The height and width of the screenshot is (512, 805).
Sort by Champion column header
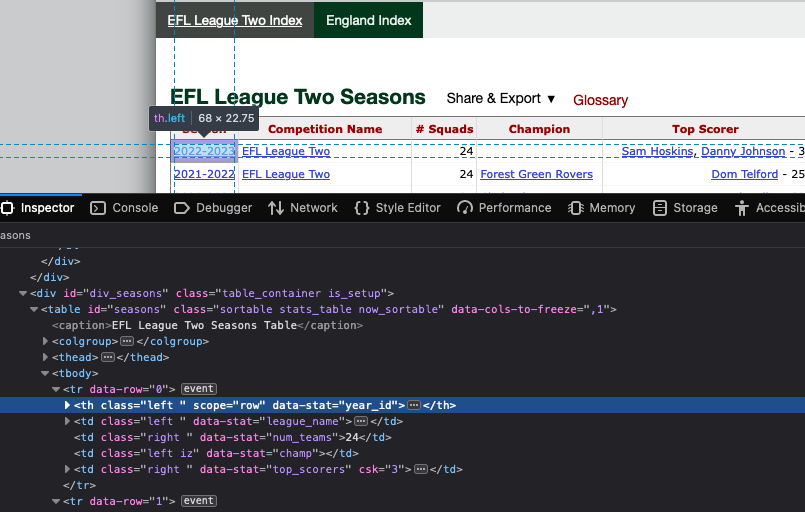(x=539, y=129)
